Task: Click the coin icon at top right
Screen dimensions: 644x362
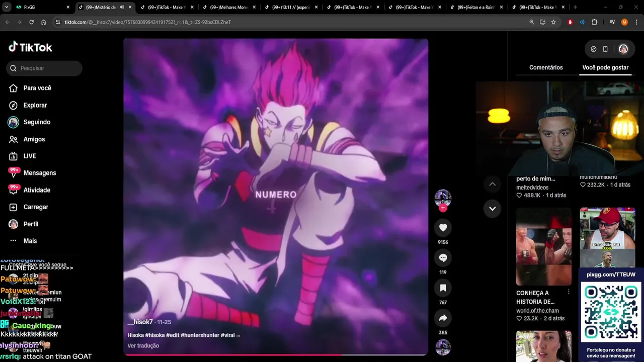Action: (x=594, y=49)
